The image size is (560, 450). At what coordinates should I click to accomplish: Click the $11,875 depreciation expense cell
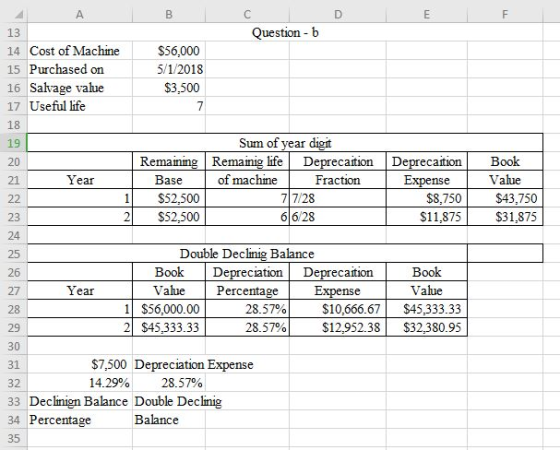[x=426, y=217]
